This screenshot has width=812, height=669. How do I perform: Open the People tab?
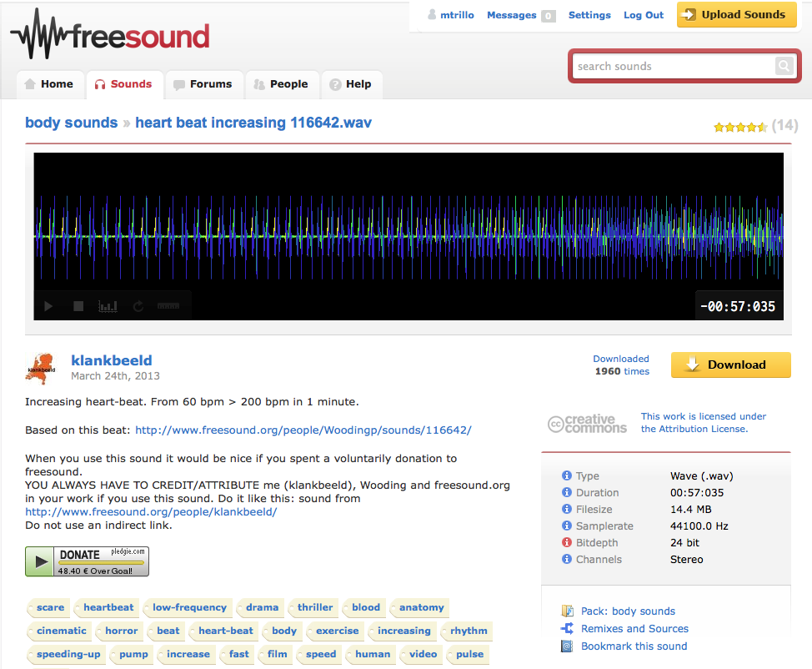coord(282,84)
